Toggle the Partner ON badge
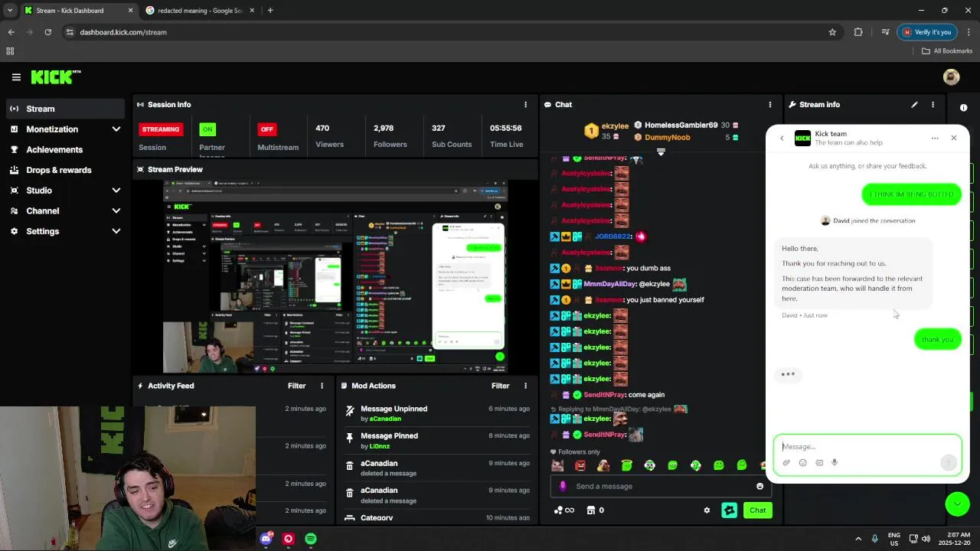 pyautogui.click(x=207, y=129)
